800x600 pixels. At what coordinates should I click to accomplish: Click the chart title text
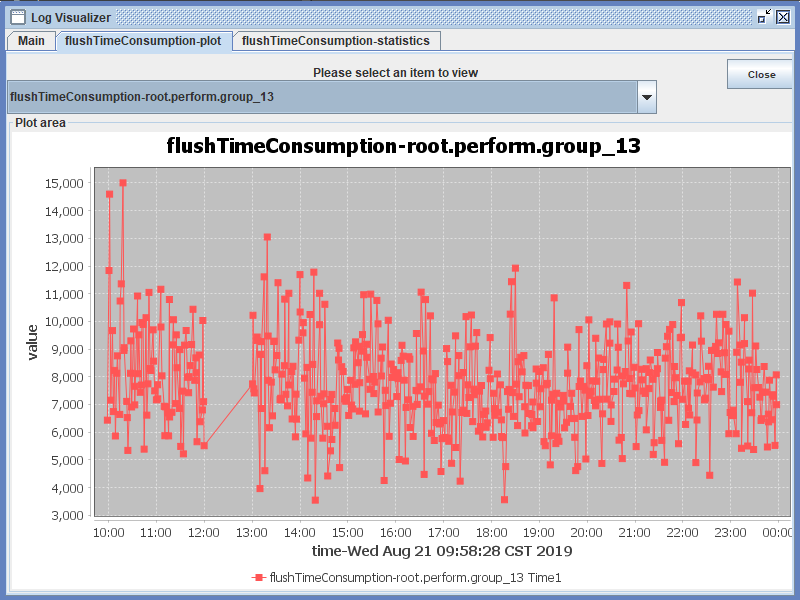[x=403, y=146]
